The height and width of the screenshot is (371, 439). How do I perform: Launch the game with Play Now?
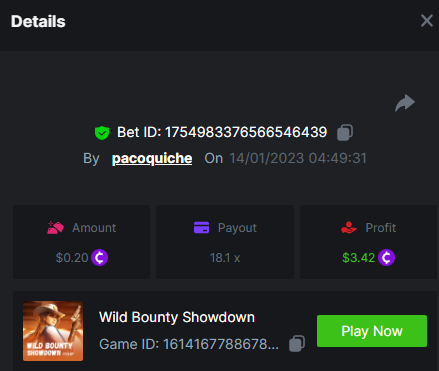pos(372,331)
